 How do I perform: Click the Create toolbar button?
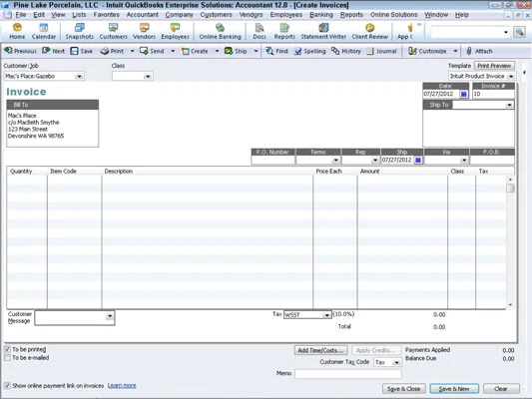pos(195,51)
